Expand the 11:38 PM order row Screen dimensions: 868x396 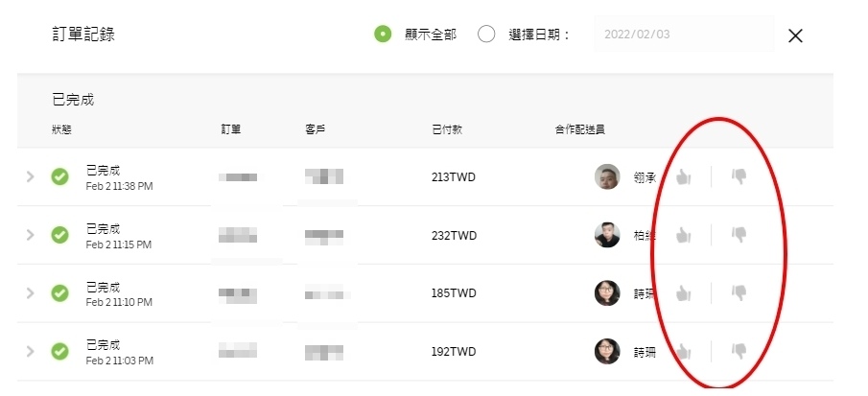pyautogui.click(x=30, y=176)
